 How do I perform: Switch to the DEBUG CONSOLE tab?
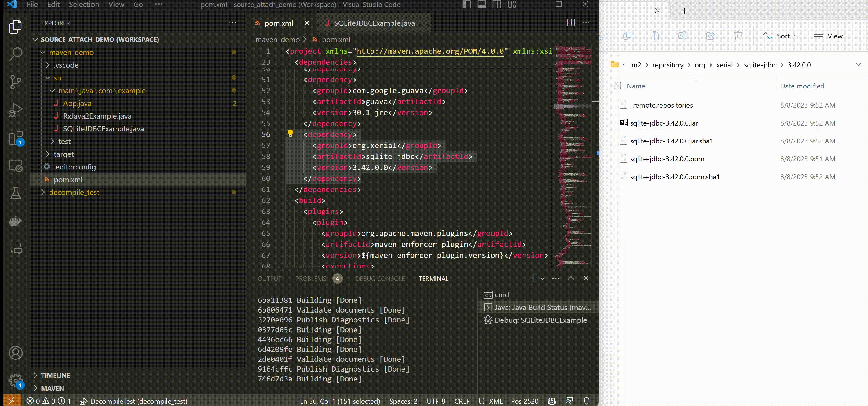pos(380,279)
